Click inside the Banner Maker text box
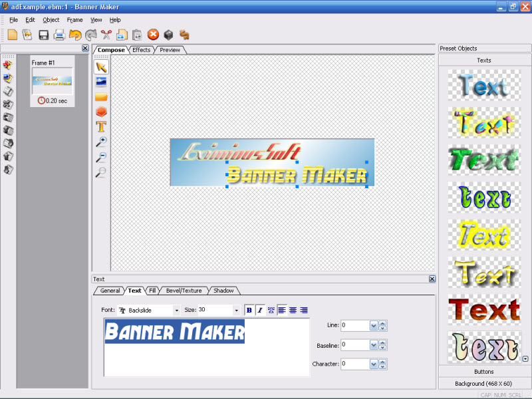 [x=207, y=347]
